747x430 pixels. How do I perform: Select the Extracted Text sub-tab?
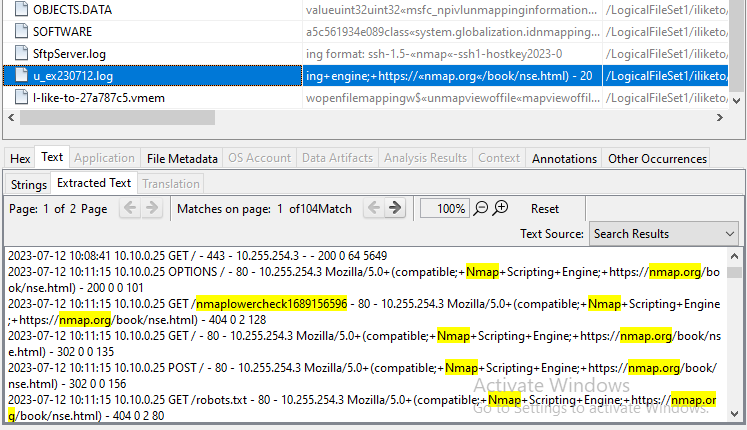click(x=94, y=183)
